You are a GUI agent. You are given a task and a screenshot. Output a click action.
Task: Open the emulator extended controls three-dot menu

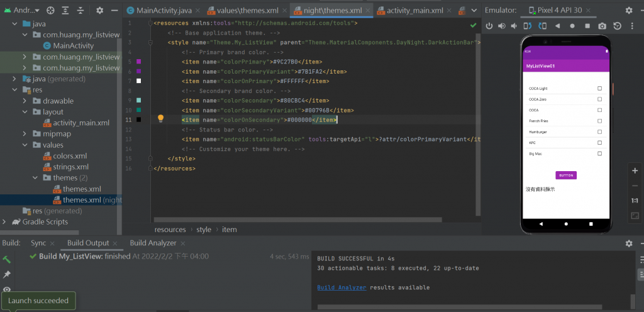point(632,26)
